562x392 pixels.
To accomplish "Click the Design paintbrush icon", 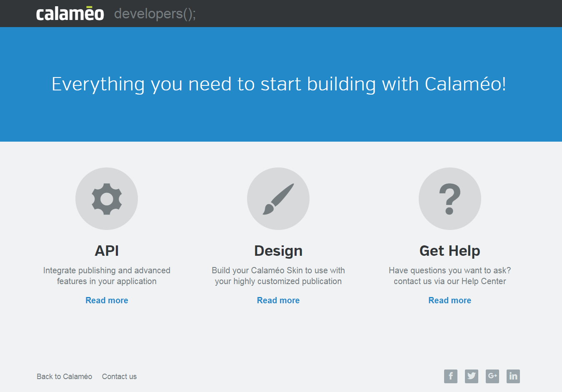I will pos(278,199).
